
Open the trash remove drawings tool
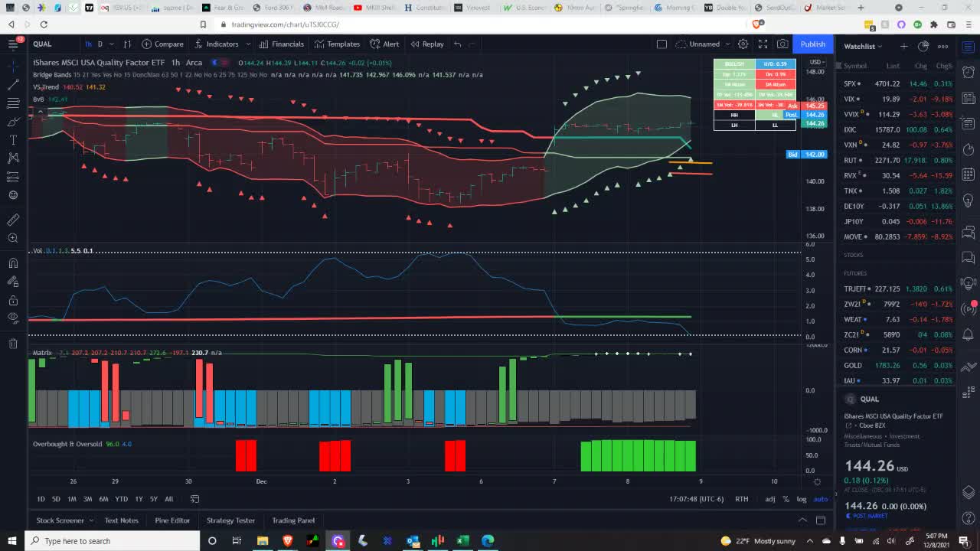(13, 344)
